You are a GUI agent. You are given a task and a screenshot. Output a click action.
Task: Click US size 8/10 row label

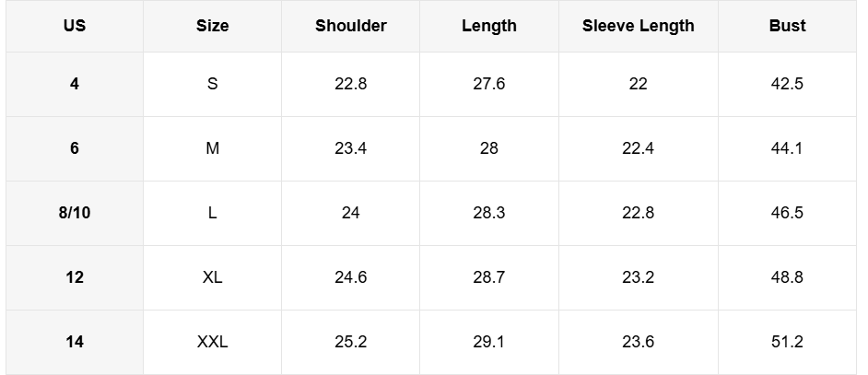(75, 213)
